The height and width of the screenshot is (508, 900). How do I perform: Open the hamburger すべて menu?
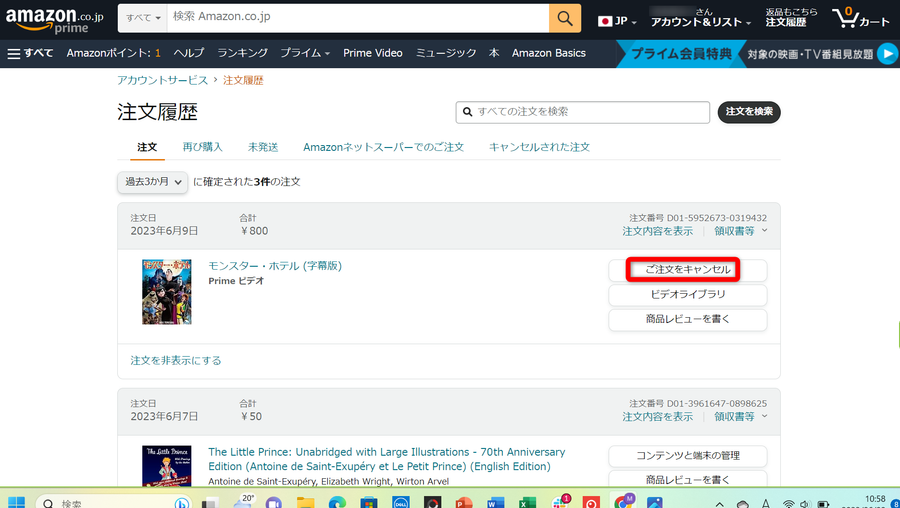(x=30, y=53)
